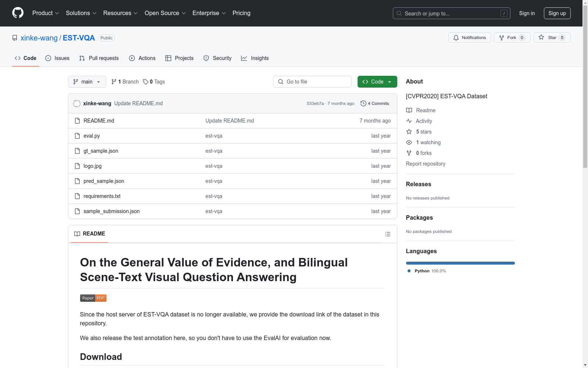588x368 pixels.
Task: Open the Pricing page
Action: click(x=241, y=13)
